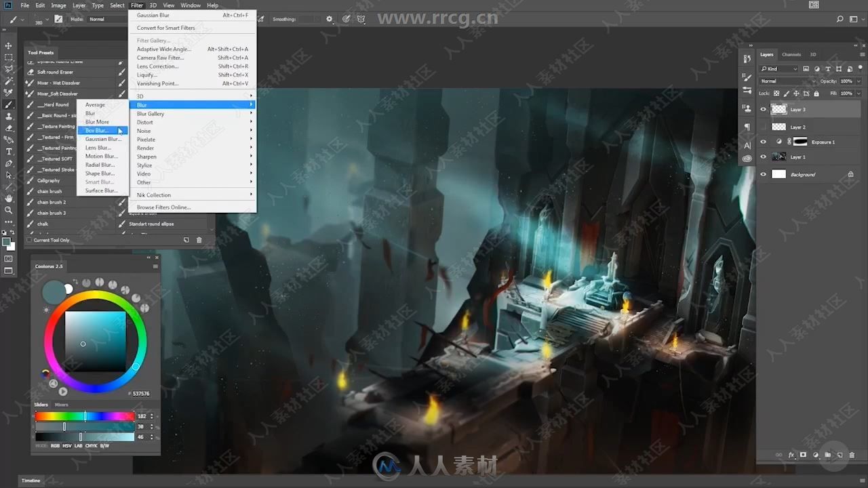Select Convert for Smart Filters
The height and width of the screenshot is (488, 868).
tap(193, 28)
